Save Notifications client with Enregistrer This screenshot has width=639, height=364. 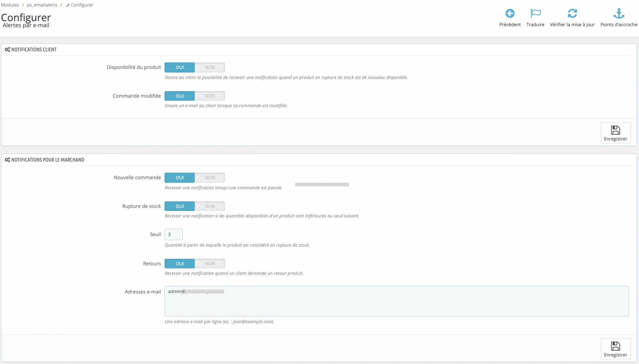pos(615,133)
